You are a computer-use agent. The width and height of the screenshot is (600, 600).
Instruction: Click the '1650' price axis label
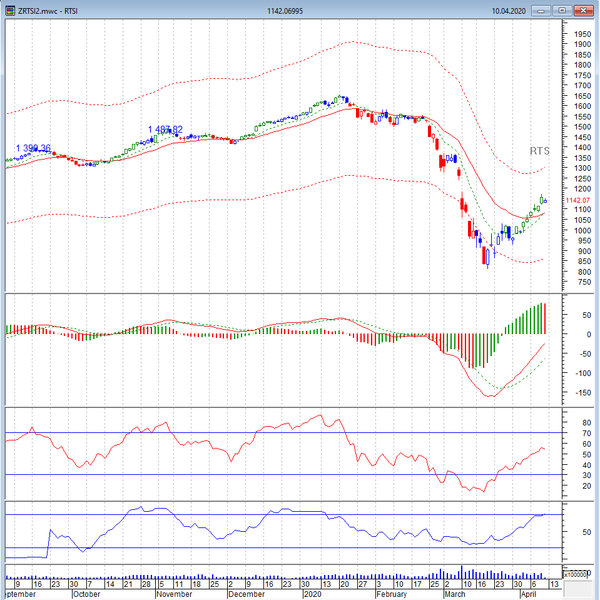click(582, 96)
